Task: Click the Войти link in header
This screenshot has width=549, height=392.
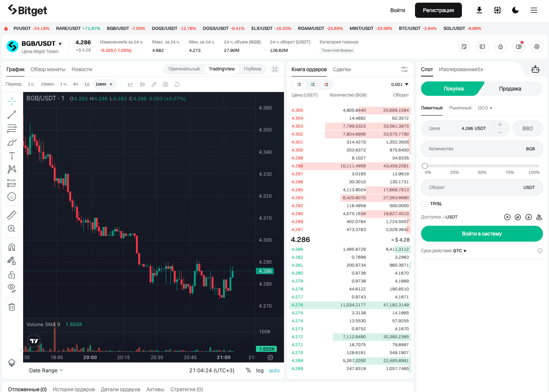Action: [398, 10]
